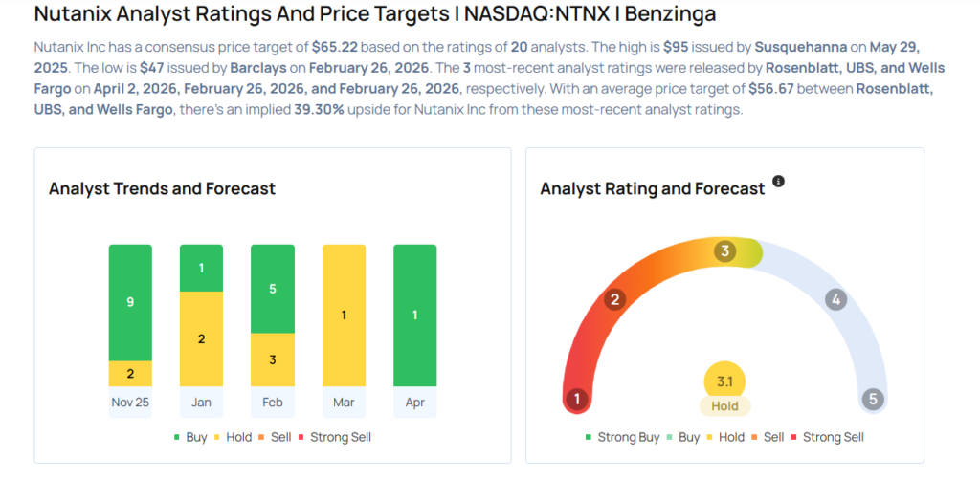Click the green Nov 25 Buy bar segment

130,302
